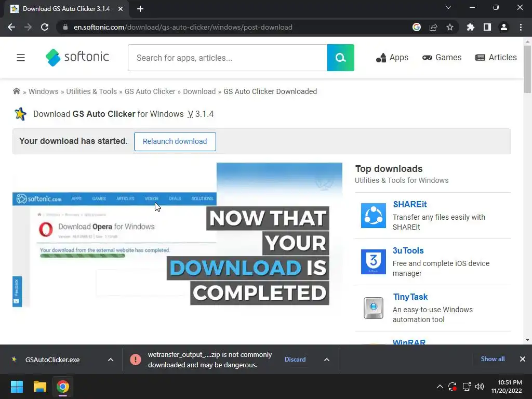
Task: Click the teal search magnifier button
Action: click(340, 58)
